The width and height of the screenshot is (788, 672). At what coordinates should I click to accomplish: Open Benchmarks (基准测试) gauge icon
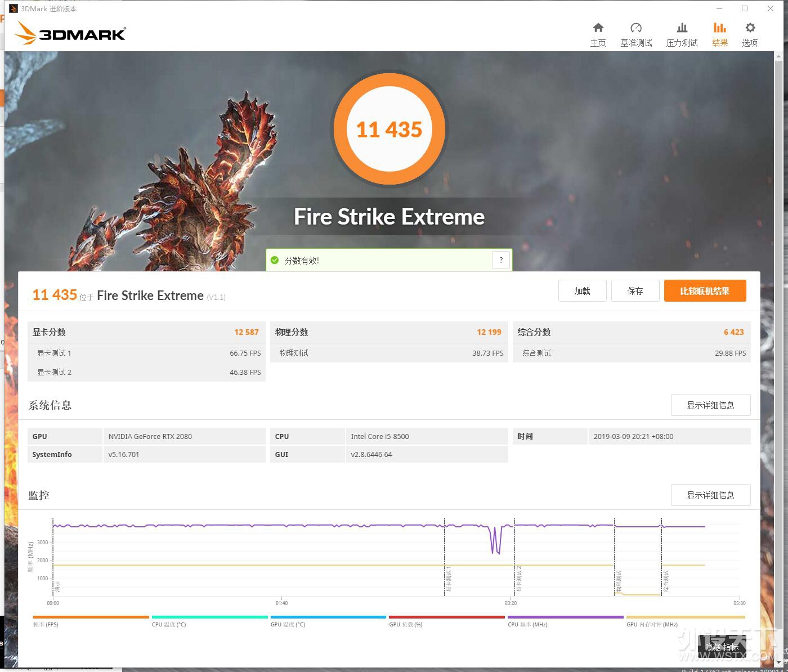(x=636, y=28)
